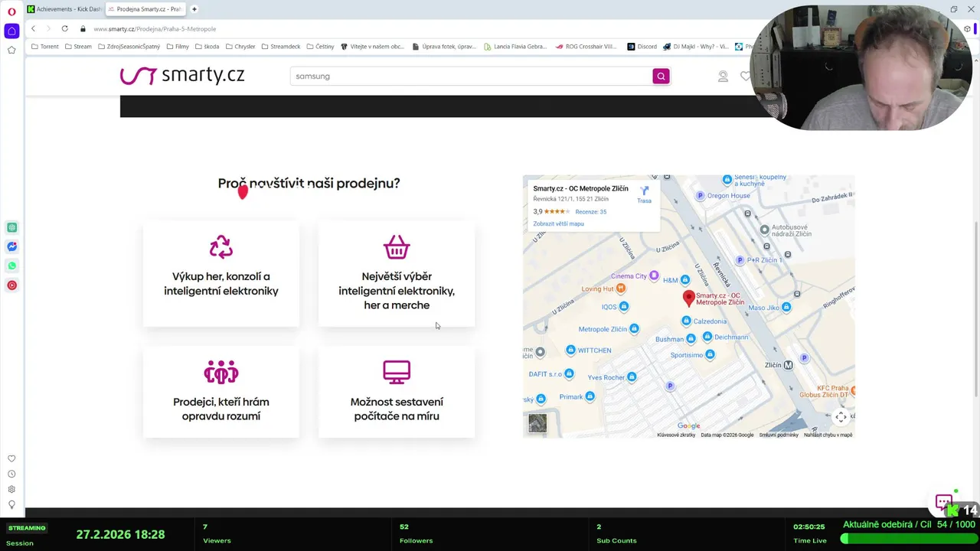Image resolution: width=980 pixels, height=551 pixels.
Task: Select the Prodejna Smarty.cz tab
Action: pyautogui.click(x=145, y=9)
